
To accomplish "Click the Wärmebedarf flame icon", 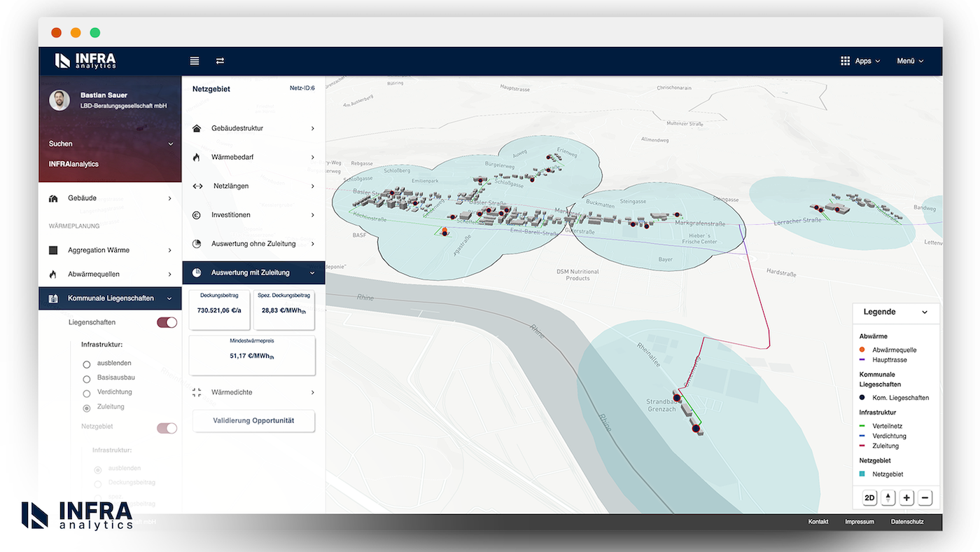I will 197,158.
